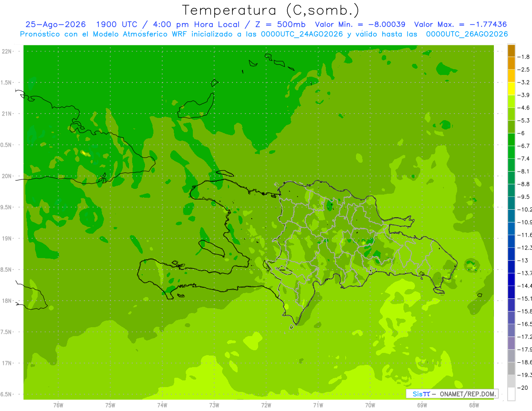The width and height of the screenshot is (532, 411).
Task: Click the white legend swatch below -20
Action: point(511,394)
